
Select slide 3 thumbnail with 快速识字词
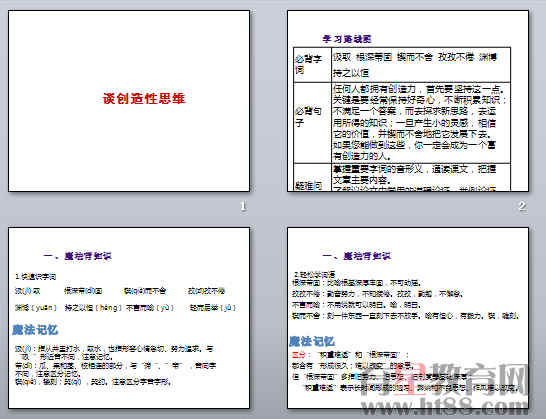[129, 318]
